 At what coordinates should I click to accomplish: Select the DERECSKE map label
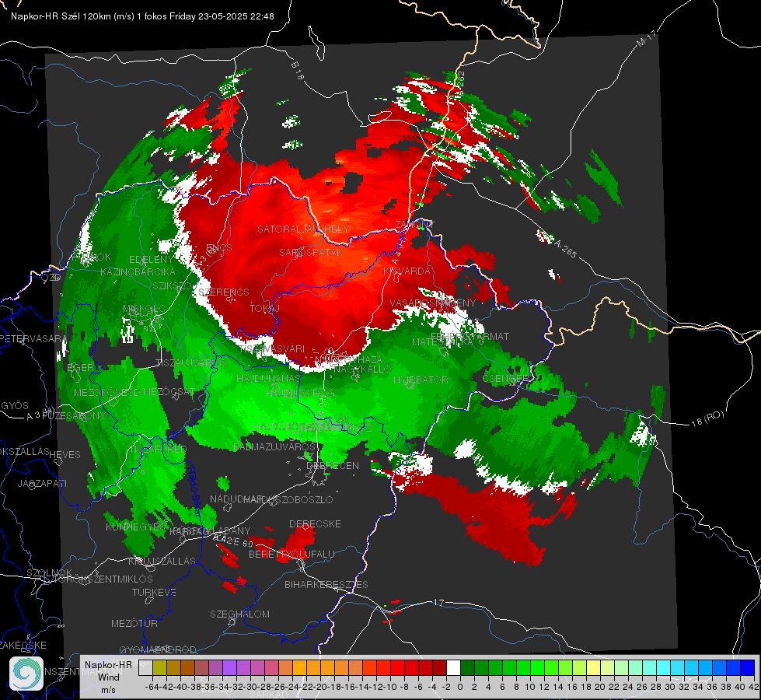[315, 523]
